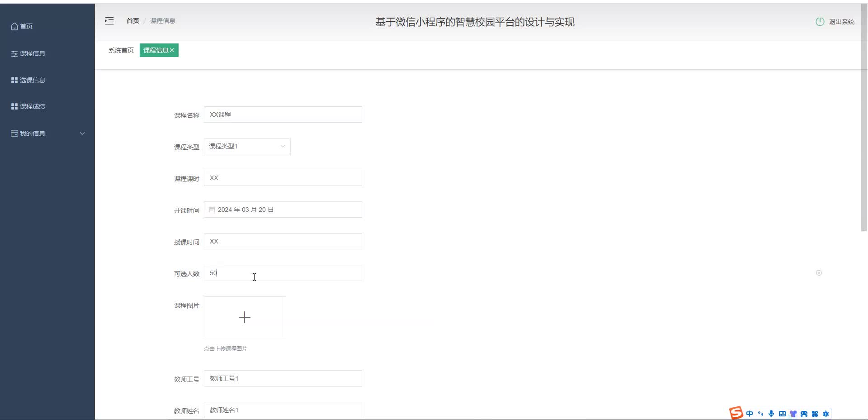
Task: Click the sidebar collapse hamburger icon
Action: (x=109, y=21)
